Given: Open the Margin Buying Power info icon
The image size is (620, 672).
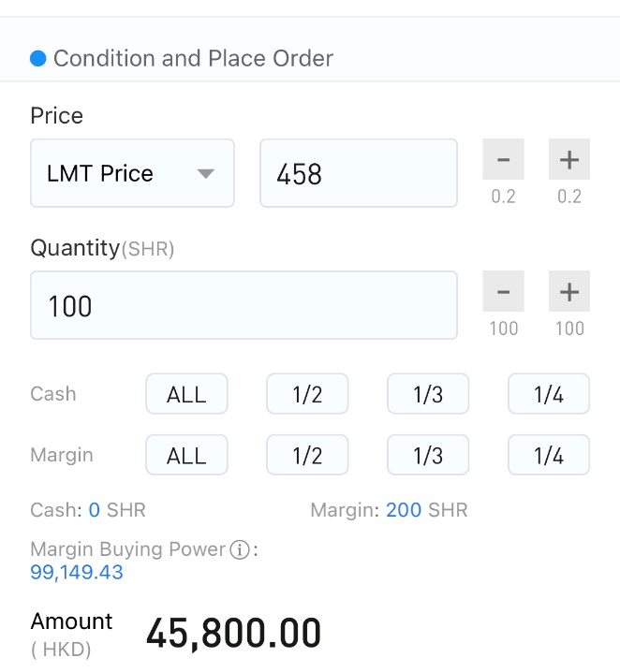Looking at the screenshot, I should 240,549.
